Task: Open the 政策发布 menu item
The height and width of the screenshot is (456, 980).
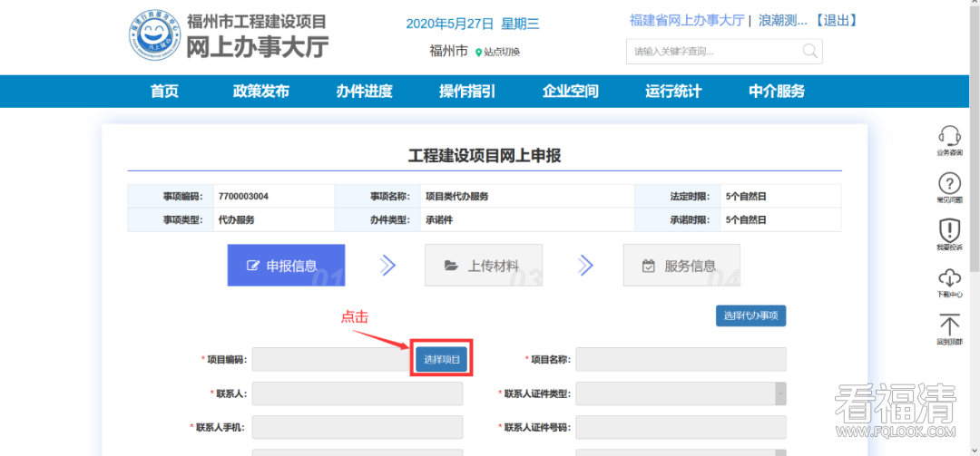Action: [260, 91]
